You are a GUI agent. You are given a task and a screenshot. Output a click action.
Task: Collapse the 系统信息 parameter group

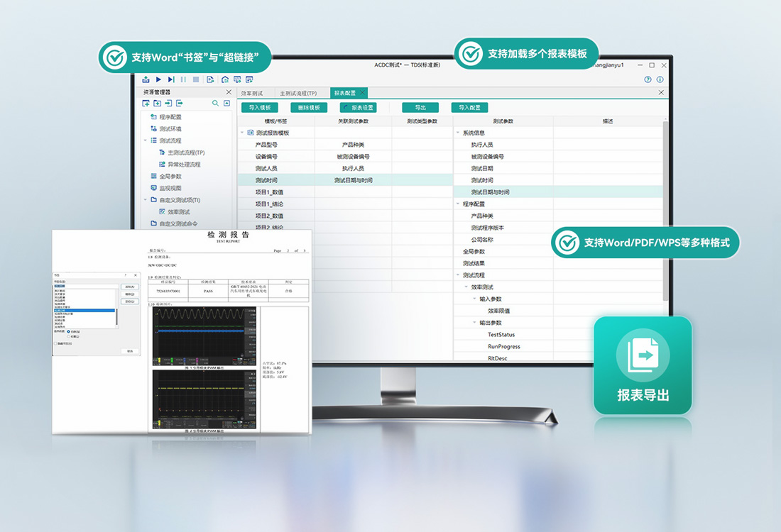(458, 133)
